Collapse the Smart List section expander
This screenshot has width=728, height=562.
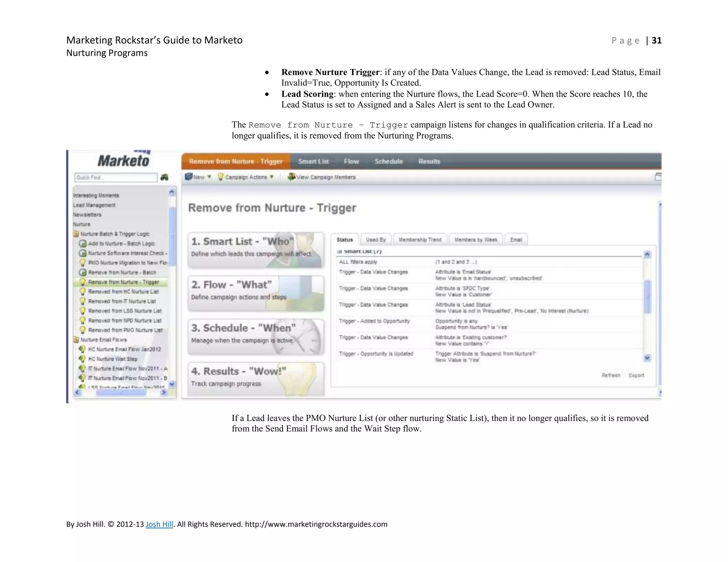(x=339, y=252)
